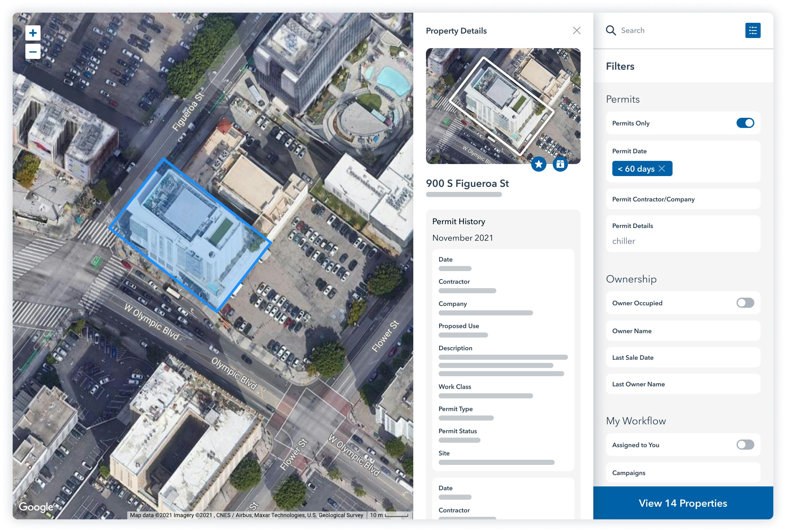Enable the Owner Occupied toggle
This screenshot has width=786, height=532.
[x=745, y=303]
